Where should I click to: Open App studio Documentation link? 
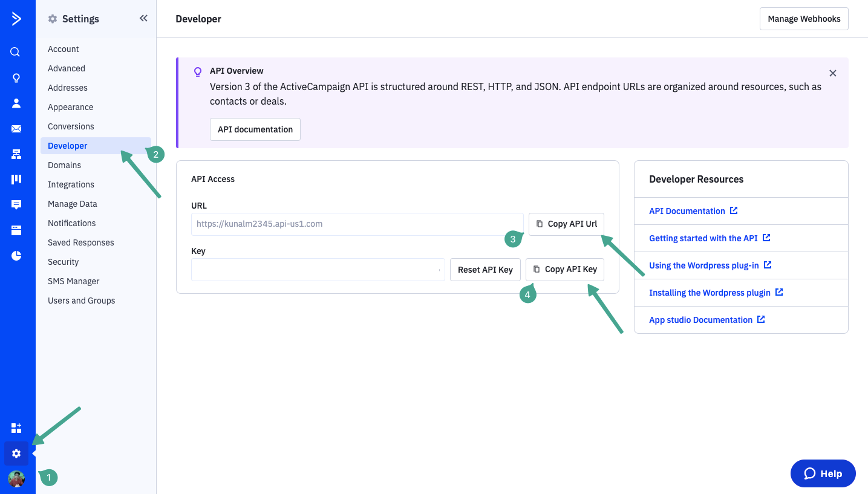700,320
